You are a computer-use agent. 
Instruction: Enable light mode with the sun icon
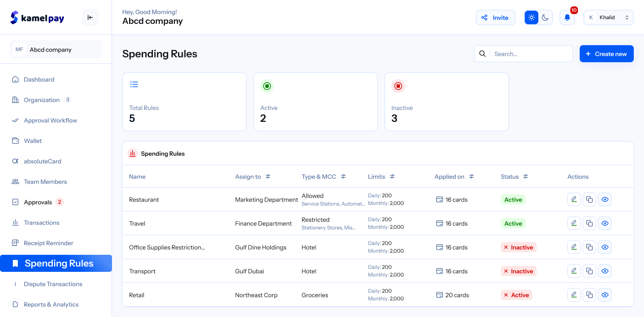click(531, 17)
